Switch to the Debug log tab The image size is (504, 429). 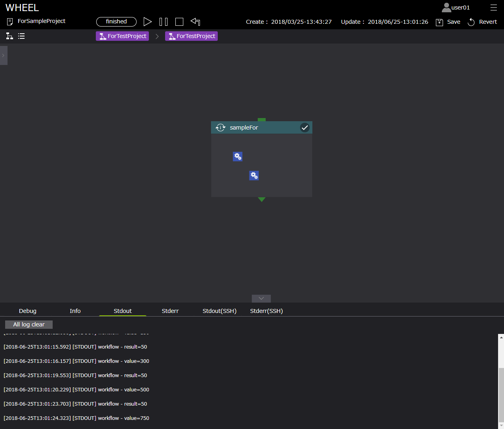click(28, 311)
